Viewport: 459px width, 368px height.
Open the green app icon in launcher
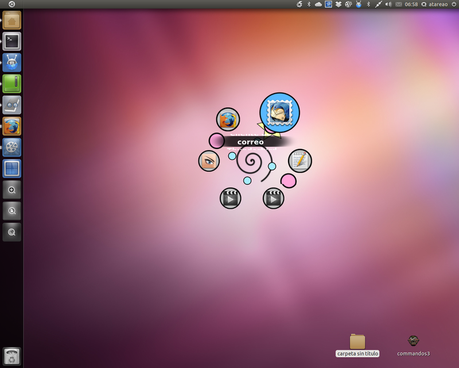[12, 83]
